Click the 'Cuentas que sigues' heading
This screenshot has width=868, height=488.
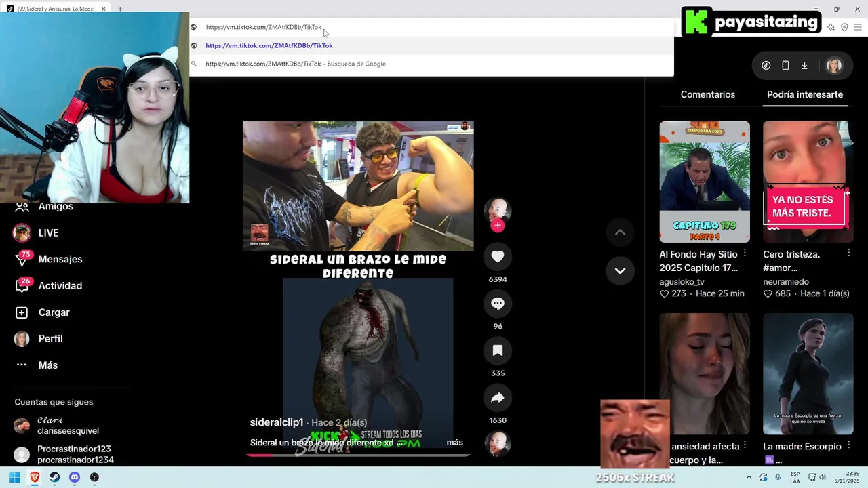[54, 402]
